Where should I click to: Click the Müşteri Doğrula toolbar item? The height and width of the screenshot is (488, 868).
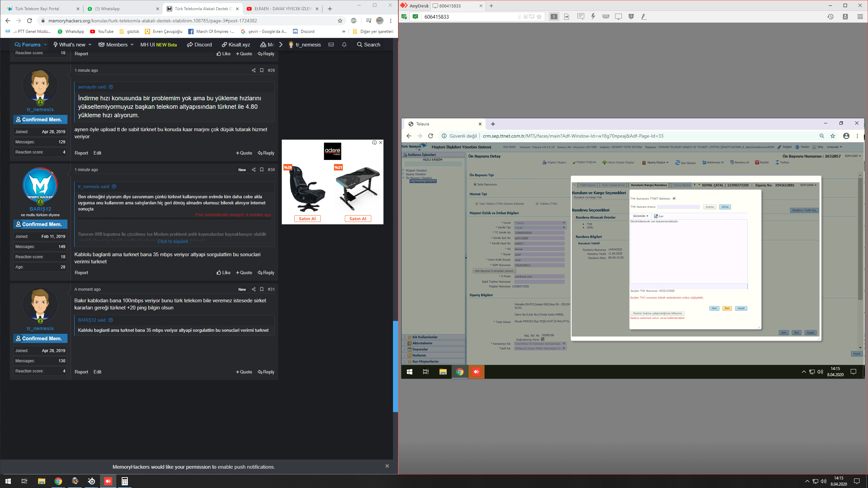[x=584, y=163]
